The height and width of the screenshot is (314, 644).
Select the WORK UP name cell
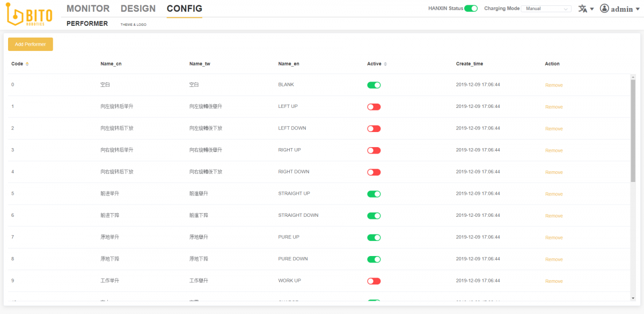(289, 281)
